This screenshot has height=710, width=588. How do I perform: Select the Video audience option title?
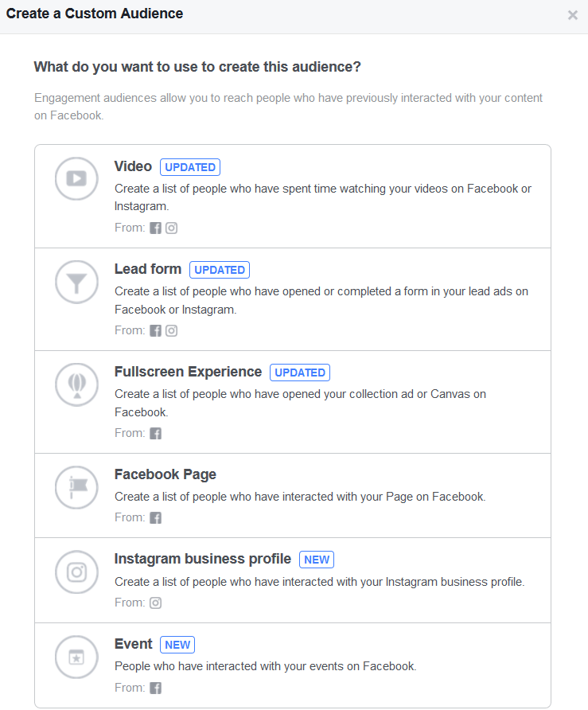tap(133, 166)
